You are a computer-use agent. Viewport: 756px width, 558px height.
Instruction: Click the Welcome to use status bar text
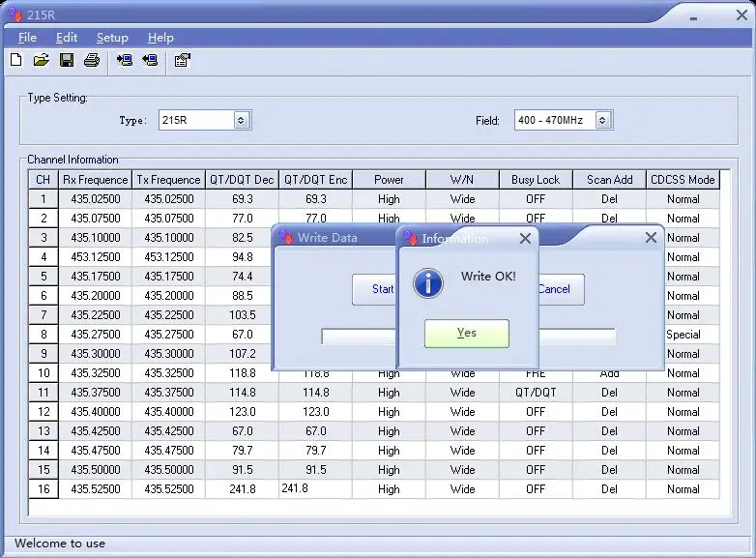(x=60, y=543)
